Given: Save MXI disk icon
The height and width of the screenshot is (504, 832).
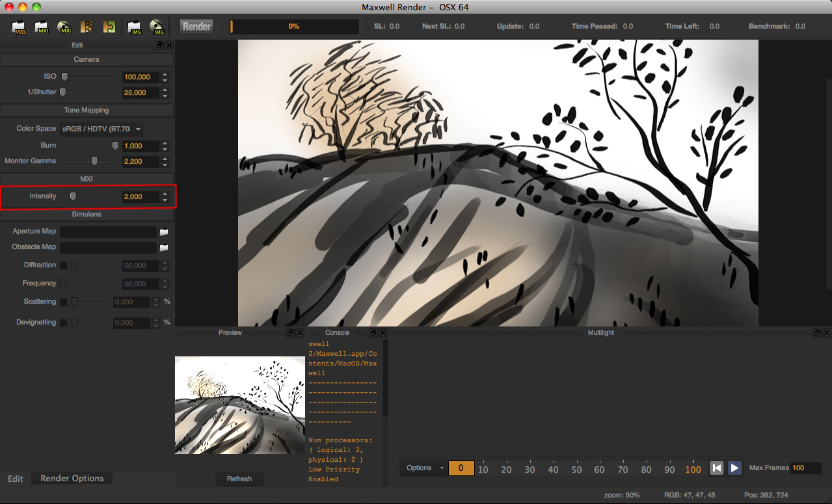Looking at the screenshot, I should point(64,27).
